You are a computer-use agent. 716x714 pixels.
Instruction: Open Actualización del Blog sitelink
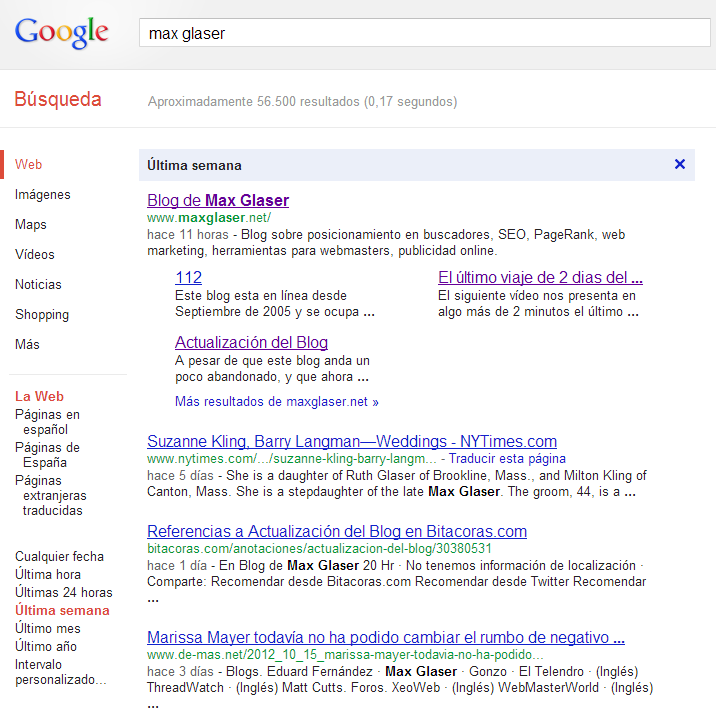252,342
